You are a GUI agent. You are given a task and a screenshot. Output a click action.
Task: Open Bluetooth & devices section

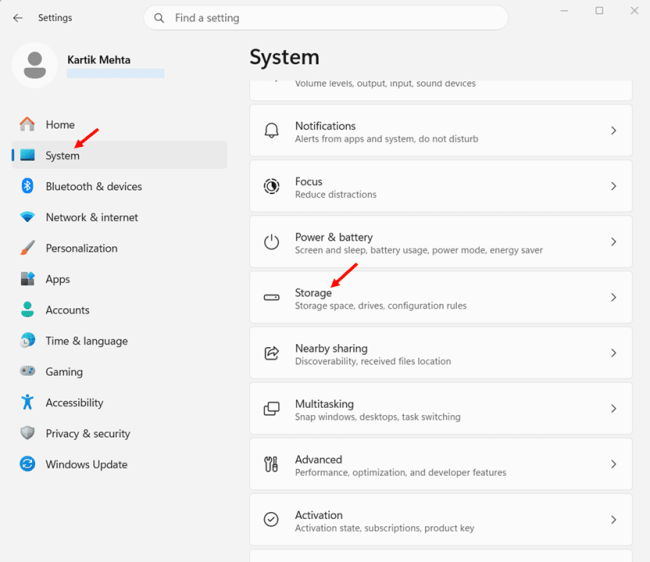(x=119, y=186)
